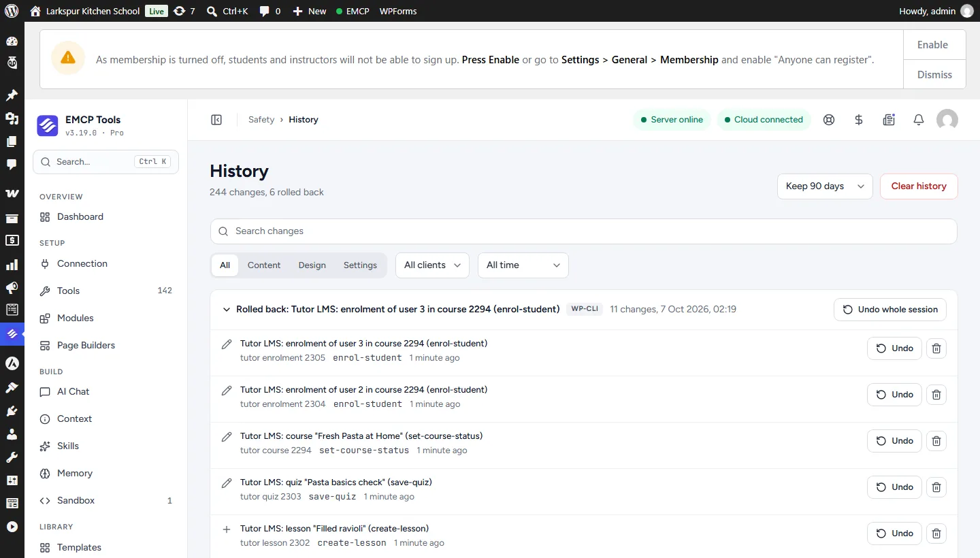The image size is (980, 558).
Task: Open WPForms in the admin bar
Action: point(398,11)
